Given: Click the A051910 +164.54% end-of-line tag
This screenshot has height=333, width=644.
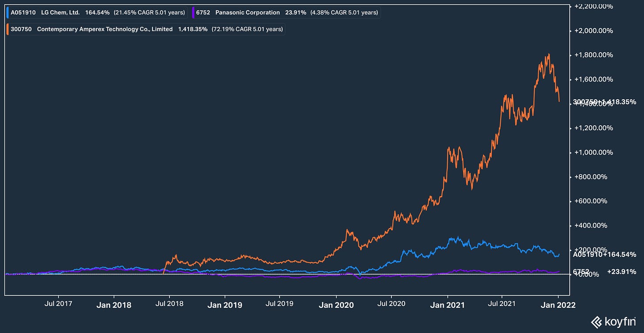Looking at the screenshot, I should [x=604, y=255].
